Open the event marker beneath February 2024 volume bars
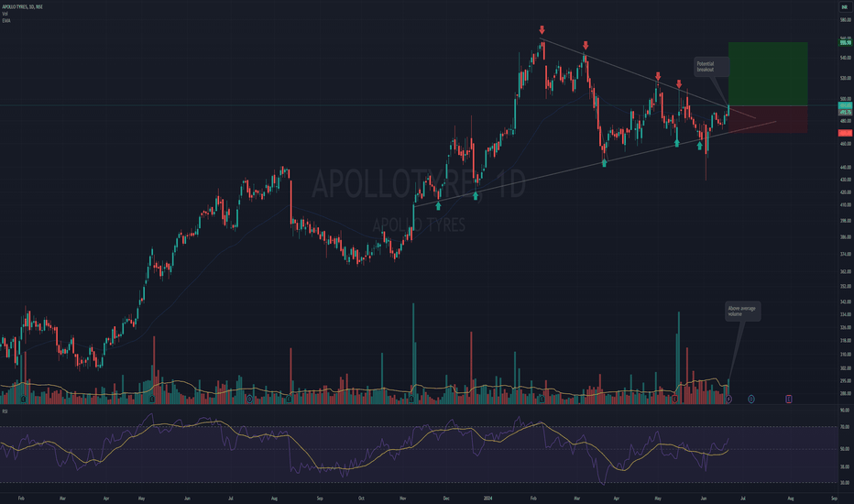854x504 pixels. 542,400
